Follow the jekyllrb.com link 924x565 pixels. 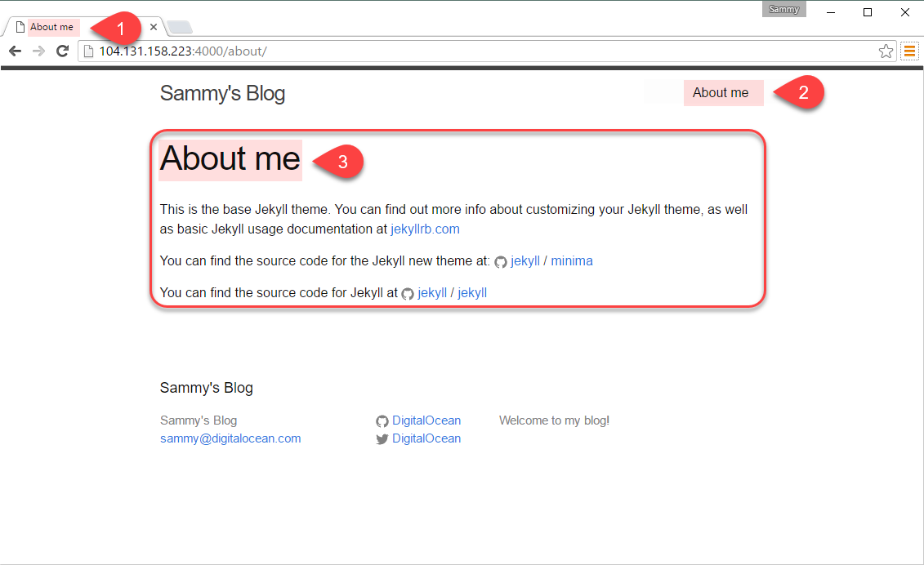coord(425,229)
